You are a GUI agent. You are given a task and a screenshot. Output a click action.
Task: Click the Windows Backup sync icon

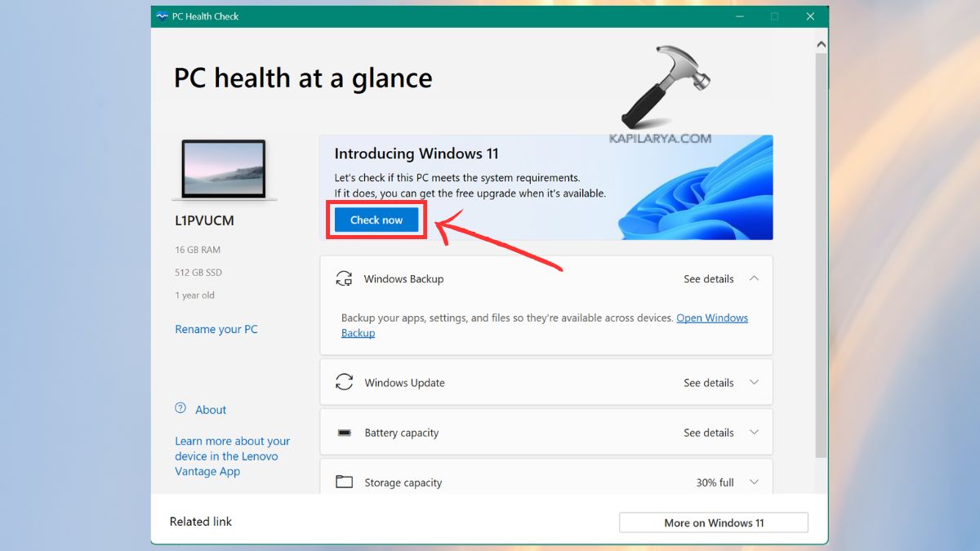pos(344,278)
